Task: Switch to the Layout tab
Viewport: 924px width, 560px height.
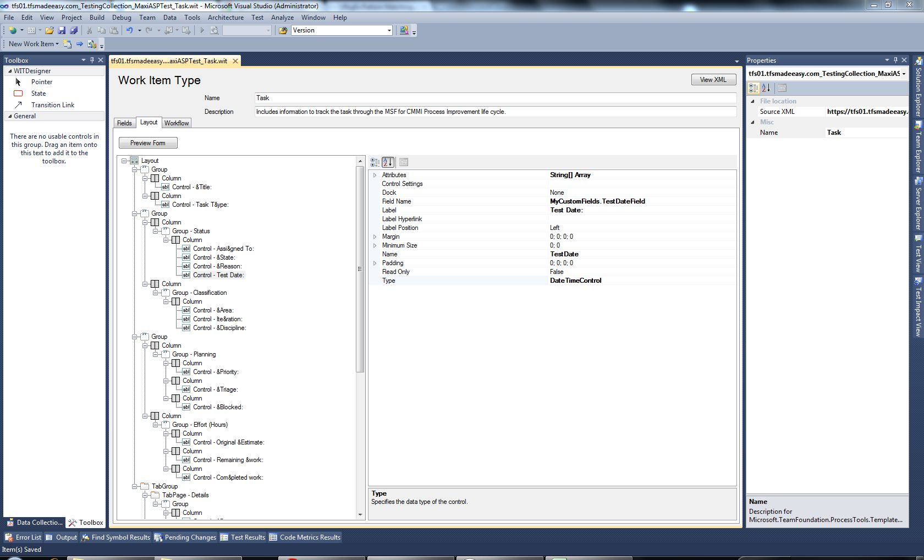Action: [148, 122]
